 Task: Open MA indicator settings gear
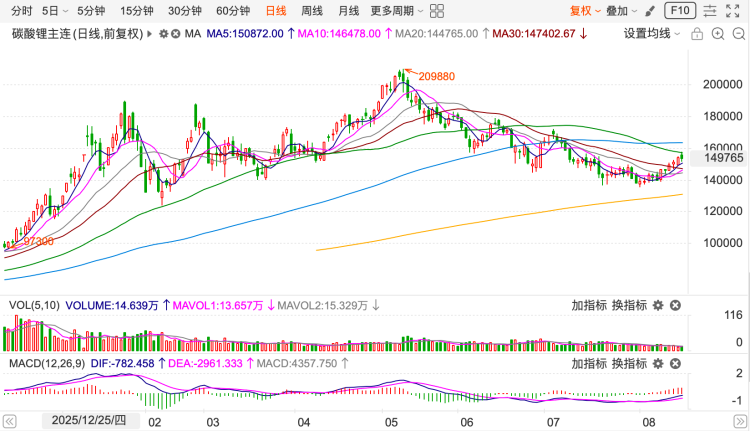click(164, 34)
